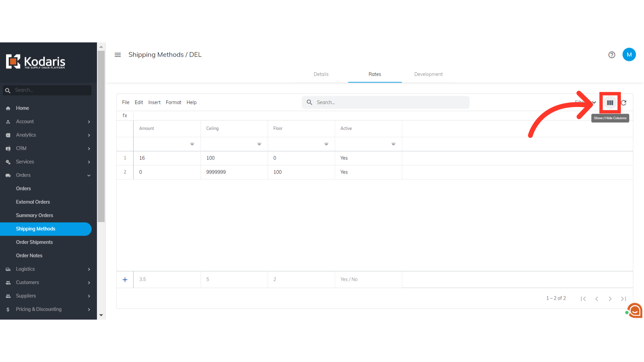
Task: Go to Home in sidebar
Action: (x=22, y=108)
